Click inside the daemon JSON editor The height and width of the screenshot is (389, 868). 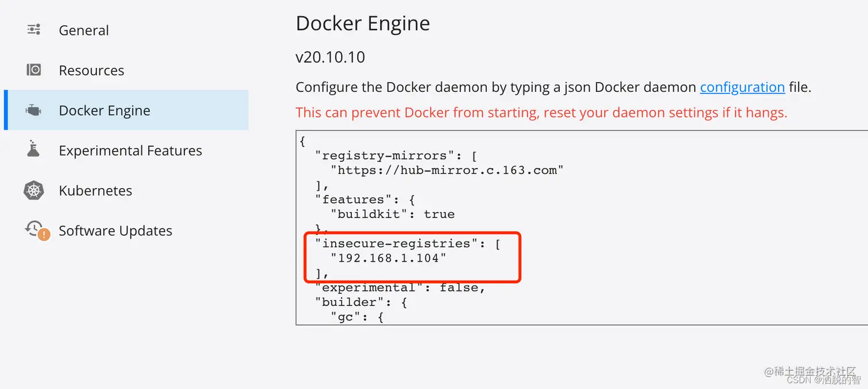pos(582,228)
